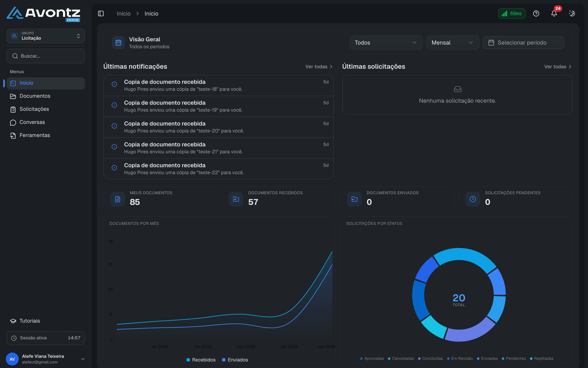Image resolution: width=588 pixels, height=368 pixels.
Task: Click the teste-20 notification status icon
Action: pos(114,126)
